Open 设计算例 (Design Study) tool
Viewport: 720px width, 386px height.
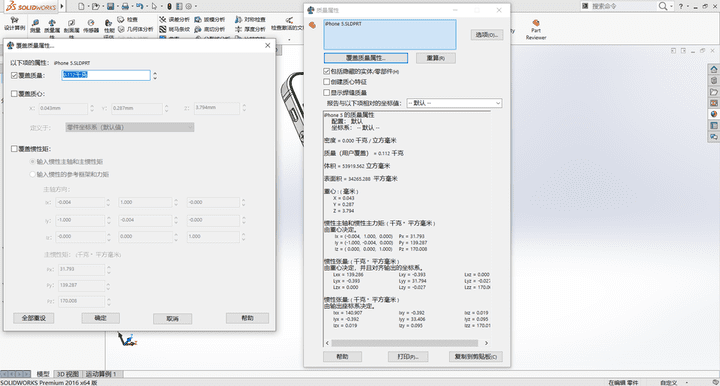pos(15,24)
